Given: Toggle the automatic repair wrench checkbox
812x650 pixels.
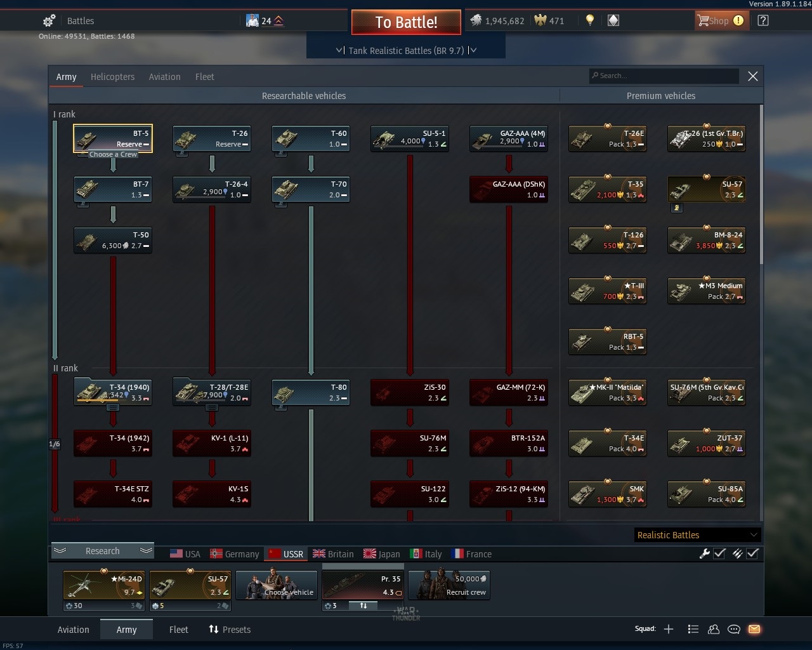Looking at the screenshot, I should 719,554.
